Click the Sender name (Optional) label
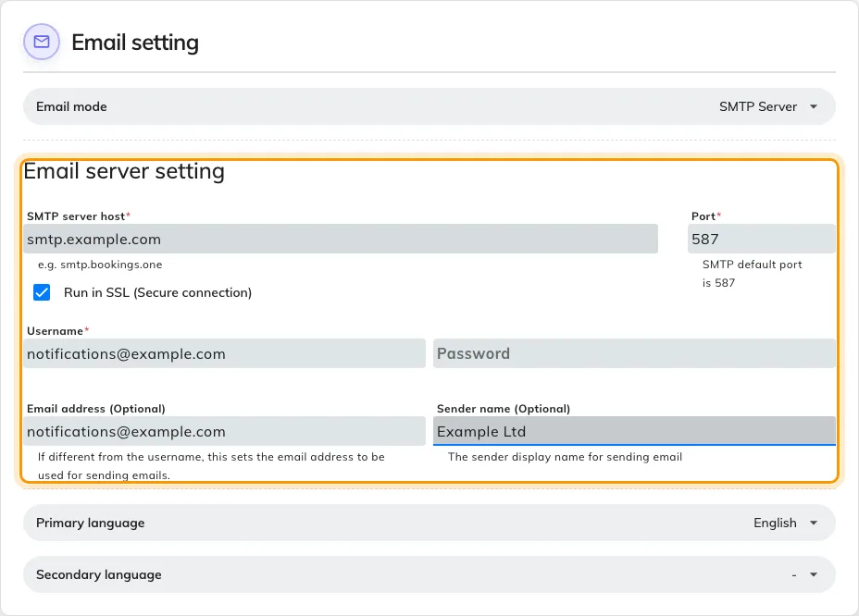The width and height of the screenshot is (859, 616). [x=503, y=409]
